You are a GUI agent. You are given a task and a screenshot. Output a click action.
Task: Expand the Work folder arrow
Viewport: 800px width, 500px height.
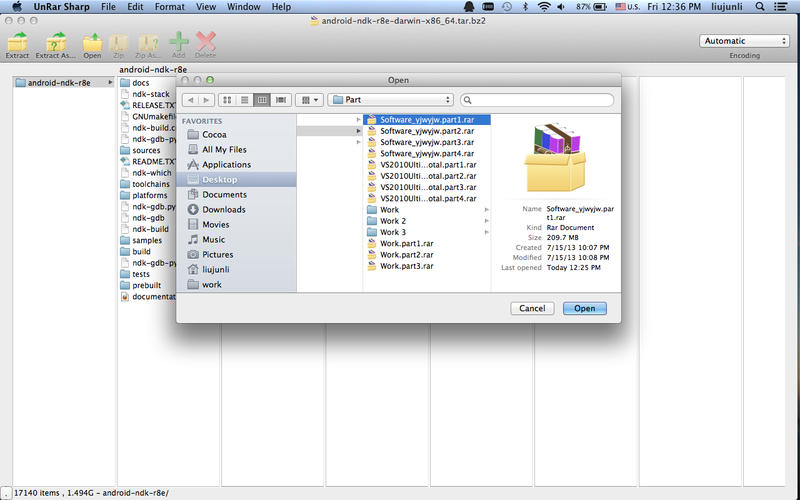click(486, 210)
